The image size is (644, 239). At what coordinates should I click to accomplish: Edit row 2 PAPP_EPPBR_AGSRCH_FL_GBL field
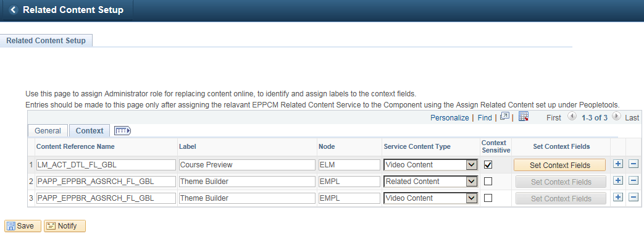pyautogui.click(x=106, y=182)
